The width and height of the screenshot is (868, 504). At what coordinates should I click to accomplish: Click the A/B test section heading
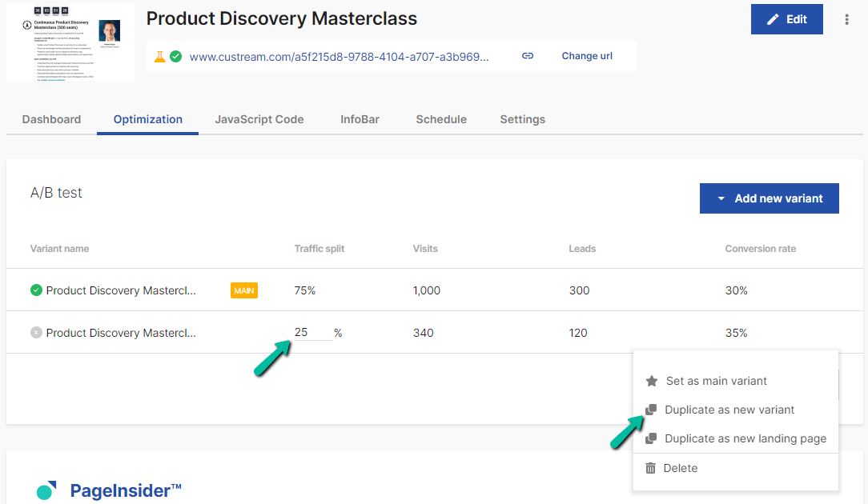(57, 193)
